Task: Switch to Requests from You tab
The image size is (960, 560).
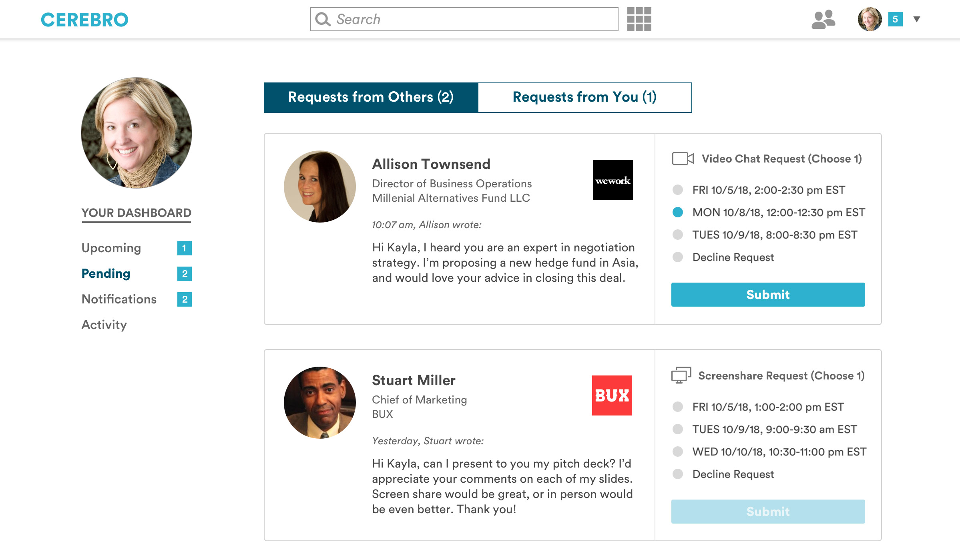Action: (584, 97)
